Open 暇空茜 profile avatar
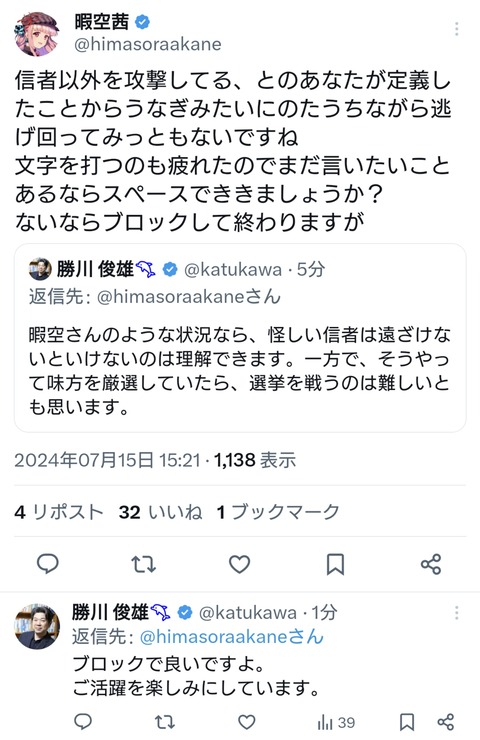 coord(36,34)
